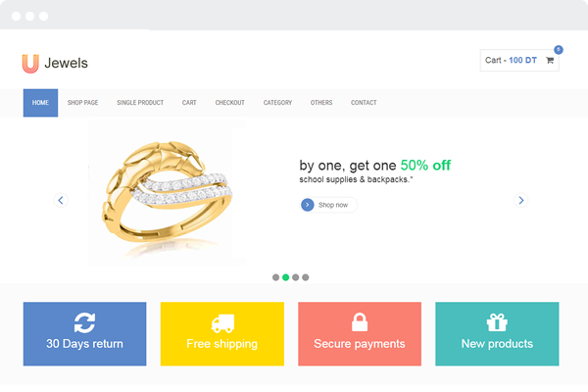The image size is (588, 392).
Task: Click the blue cart item count badge
Action: tap(559, 50)
